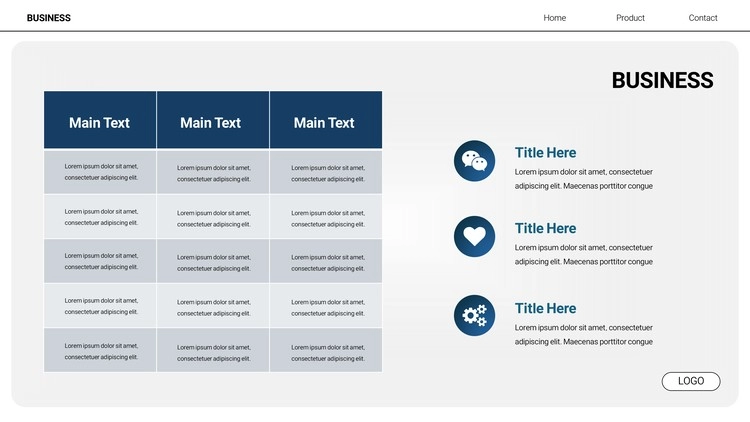Select the description text beside the heart icon
The height and width of the screenshot is (422, 750).
point(584,254)
